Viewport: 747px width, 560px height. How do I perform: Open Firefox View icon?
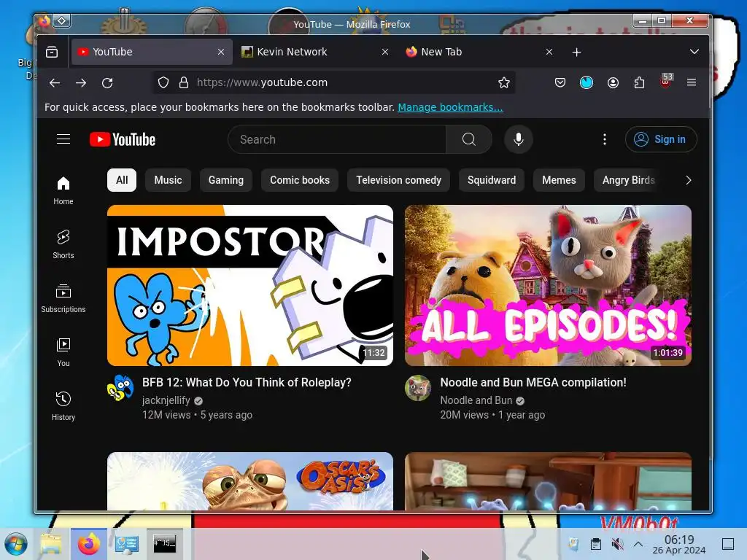coord(52,52)
